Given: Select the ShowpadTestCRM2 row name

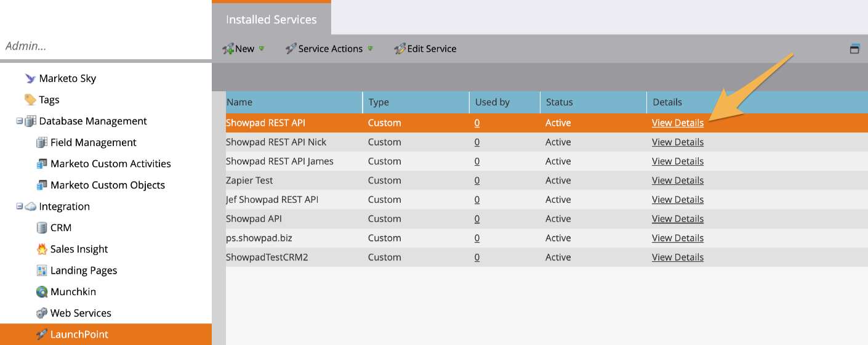Looking at the screenshot, I should click(267, 257).
